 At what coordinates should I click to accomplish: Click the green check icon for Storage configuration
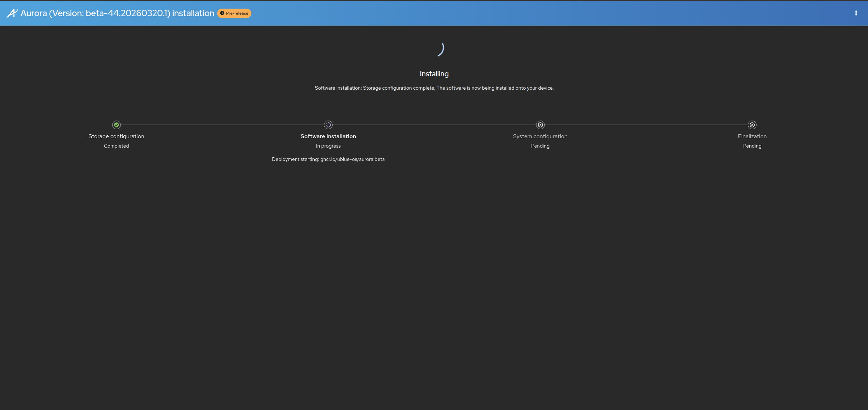click(x=116, y=125)
